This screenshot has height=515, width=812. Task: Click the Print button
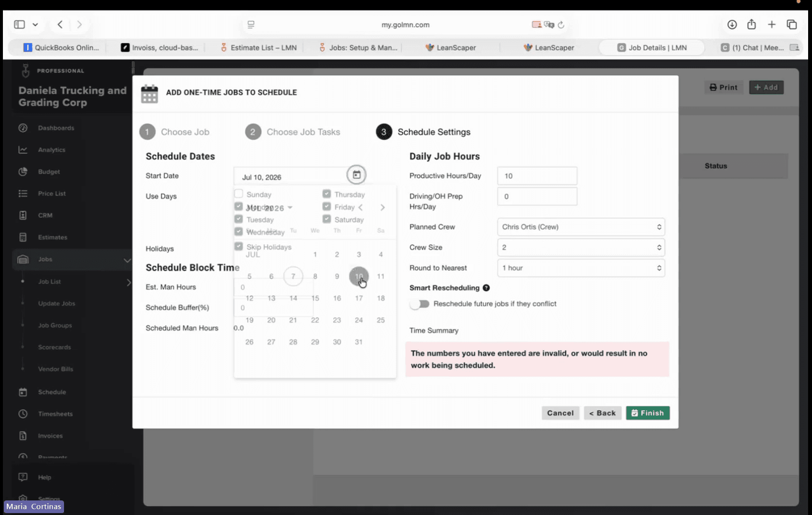723,87
